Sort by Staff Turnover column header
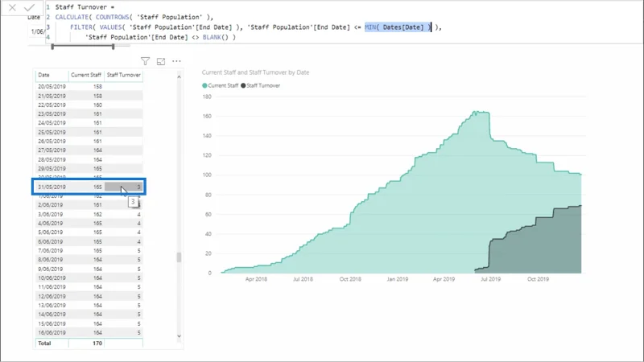Image resolution: width=644 pixels, height=362 pixels. 124,75
